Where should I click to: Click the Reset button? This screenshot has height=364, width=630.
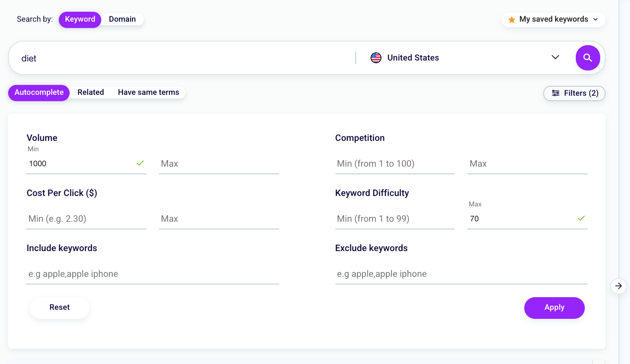pos(59,307)
